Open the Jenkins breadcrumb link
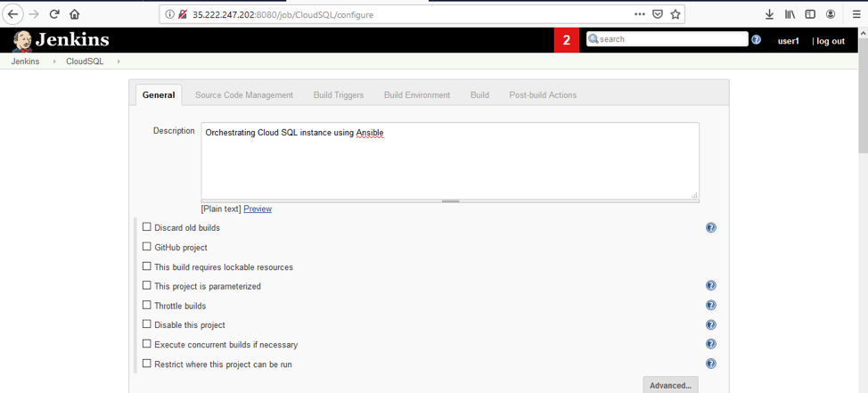The width and height of the screenshot is (868, 393). [25, 61]
